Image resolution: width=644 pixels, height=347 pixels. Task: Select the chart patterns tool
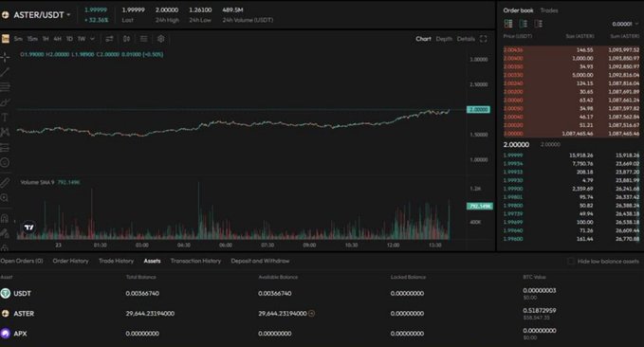pyautogui.click(x=5, y=132)
